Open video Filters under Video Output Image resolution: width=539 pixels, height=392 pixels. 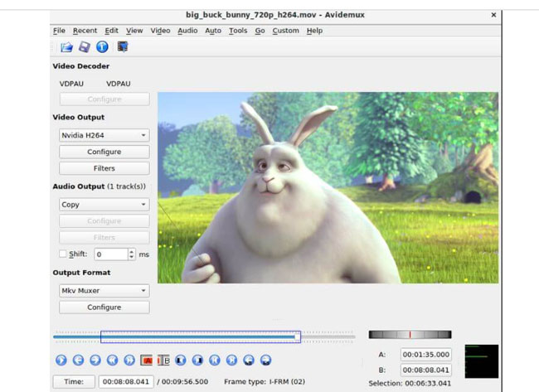click(104, 168)
